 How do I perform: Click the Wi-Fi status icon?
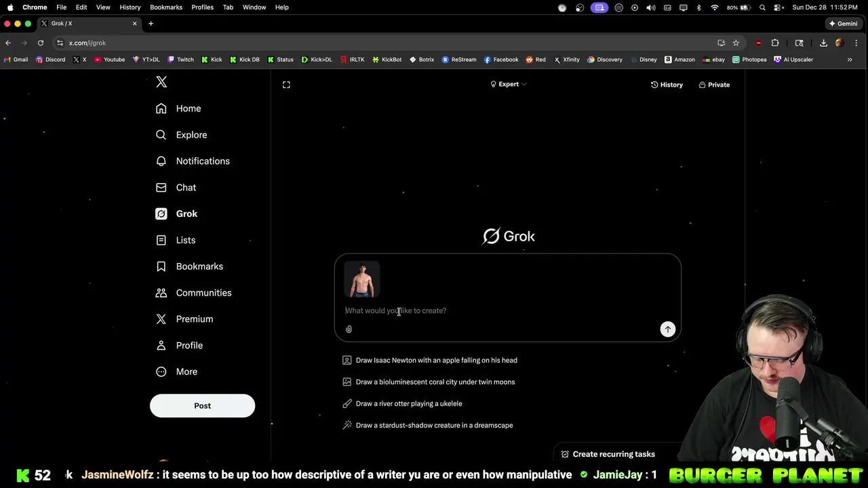tap(714, 7)
